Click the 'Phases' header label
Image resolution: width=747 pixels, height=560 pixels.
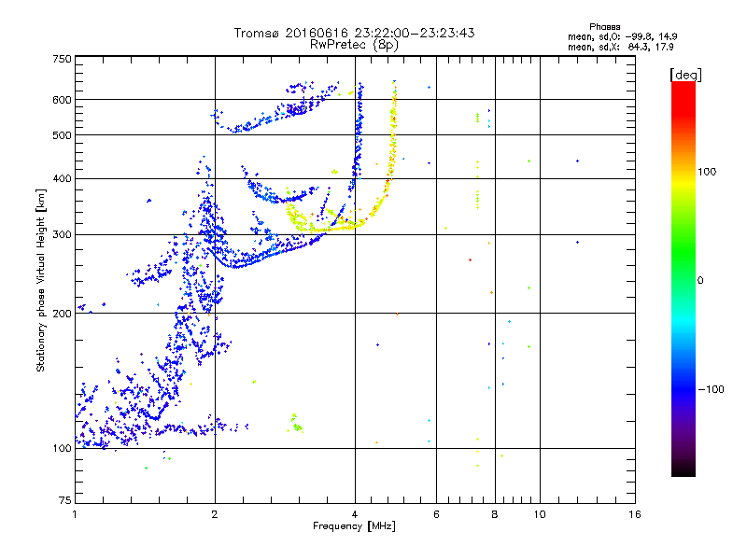[x=604, y=27]
